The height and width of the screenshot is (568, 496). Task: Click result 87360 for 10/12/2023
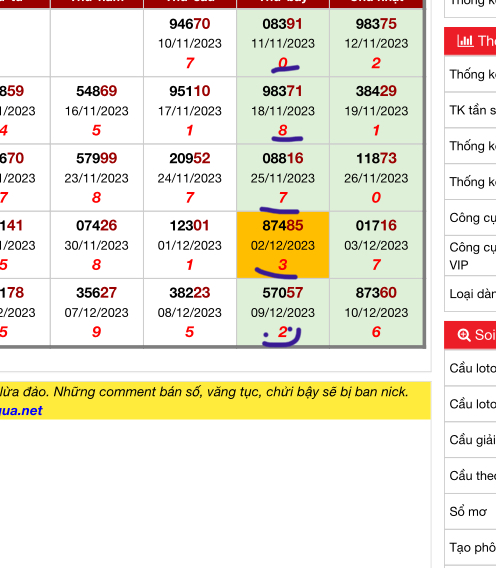[376, 293]
